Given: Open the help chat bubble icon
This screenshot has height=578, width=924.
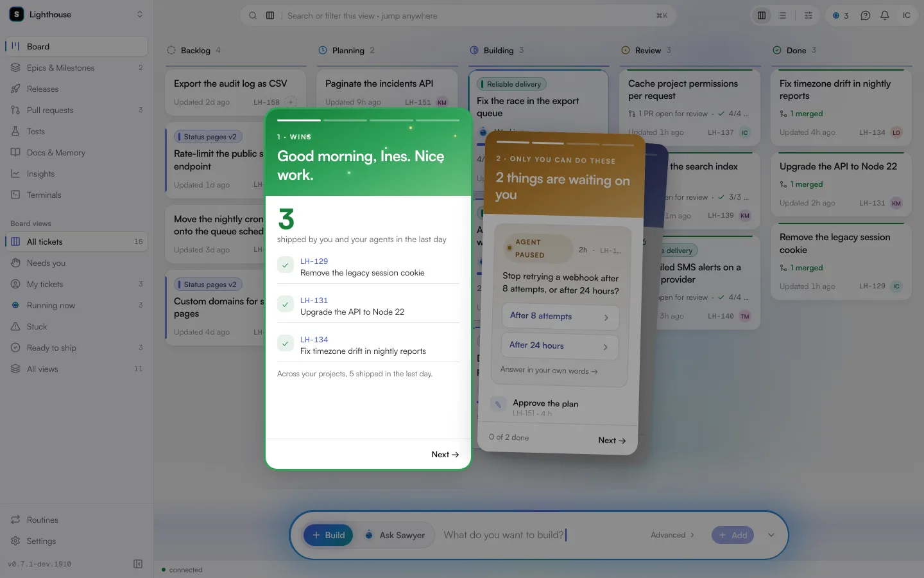Looking at the screenshot, I should (x=866, y=15).
